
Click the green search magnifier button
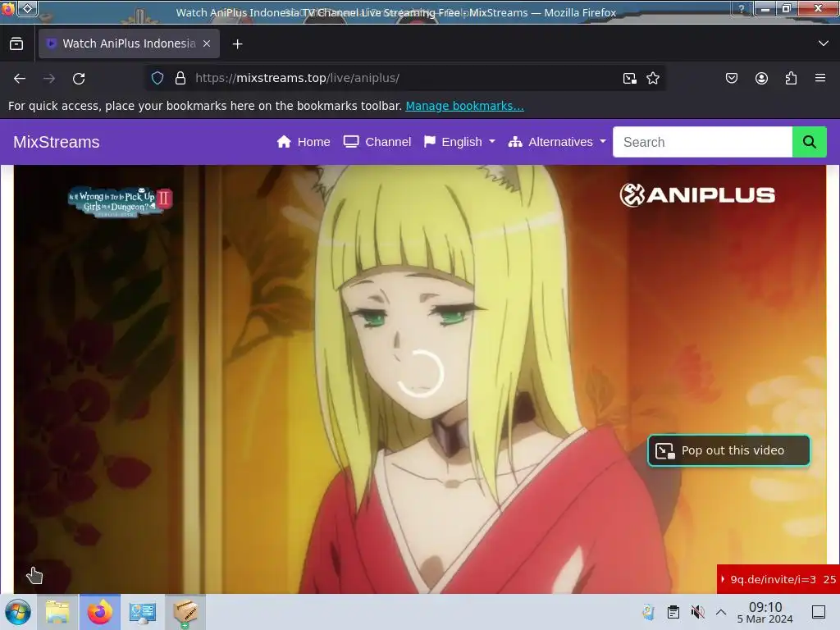[810, 142]
